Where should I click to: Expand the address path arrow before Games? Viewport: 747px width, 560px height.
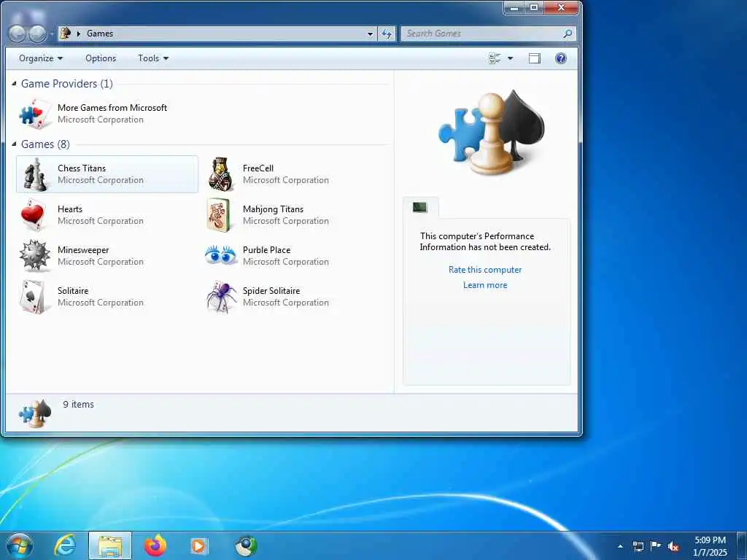pos(79,34)
